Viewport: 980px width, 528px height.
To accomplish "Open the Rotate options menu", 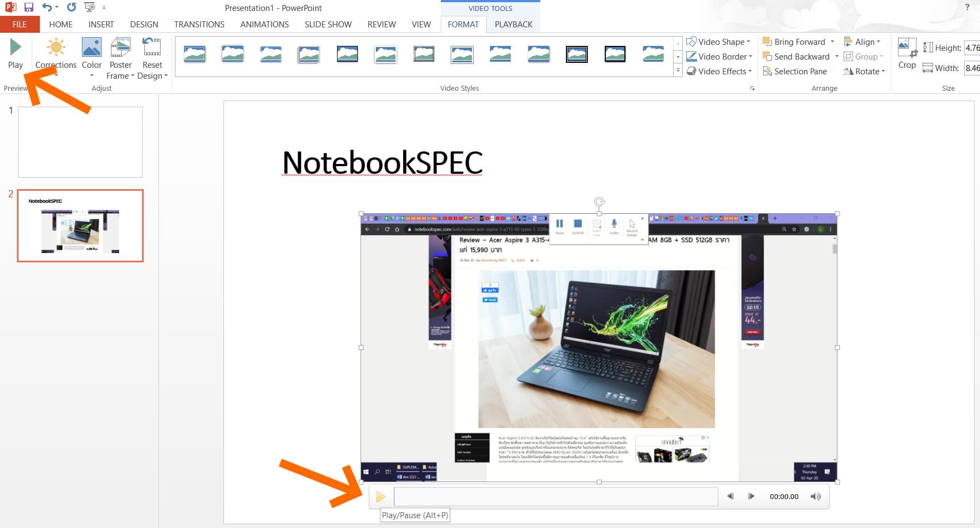I will [x=864, y=71].
